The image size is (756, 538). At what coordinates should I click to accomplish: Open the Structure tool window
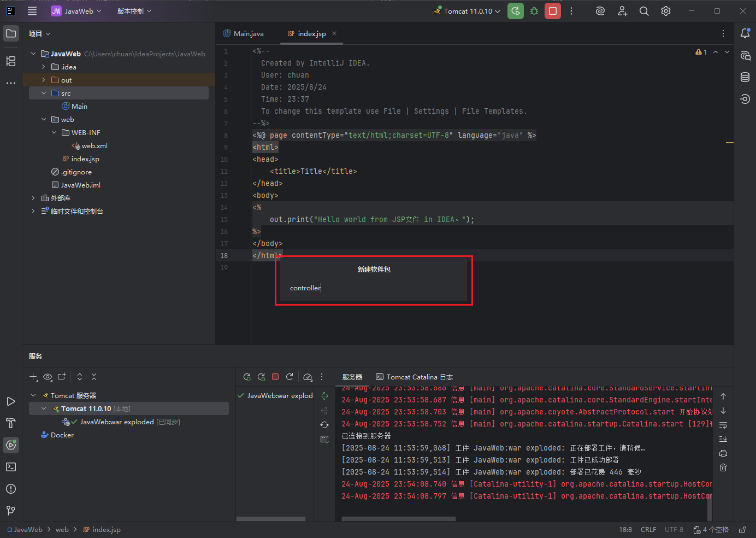click(11, 61)
